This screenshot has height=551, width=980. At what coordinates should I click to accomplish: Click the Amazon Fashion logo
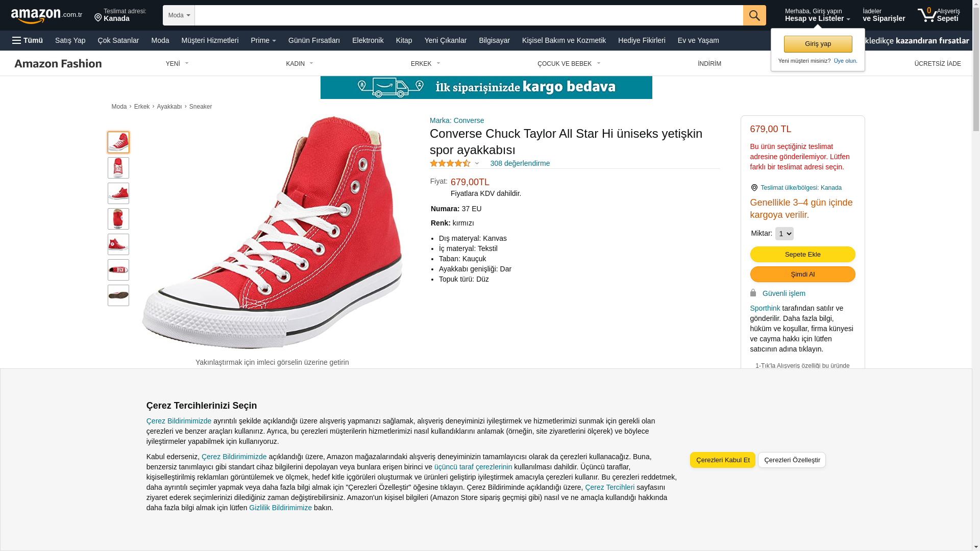[58, 63]
